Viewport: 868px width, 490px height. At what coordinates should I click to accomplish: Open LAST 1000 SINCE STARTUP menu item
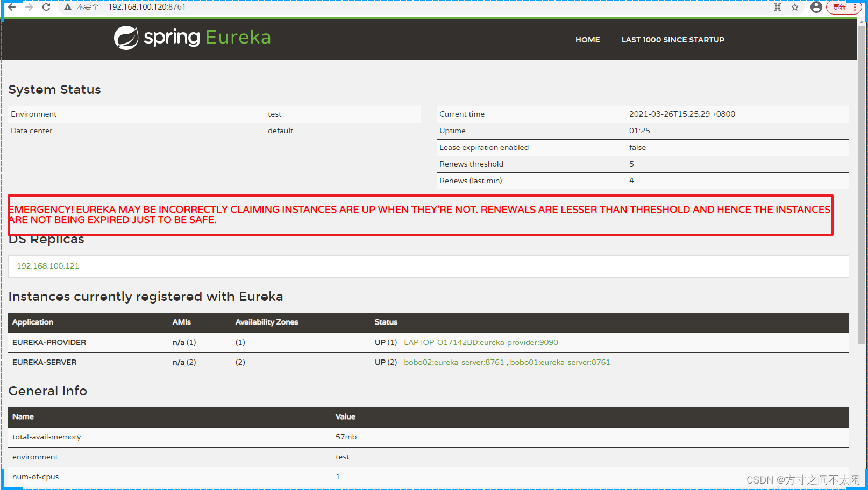[673, 40]
